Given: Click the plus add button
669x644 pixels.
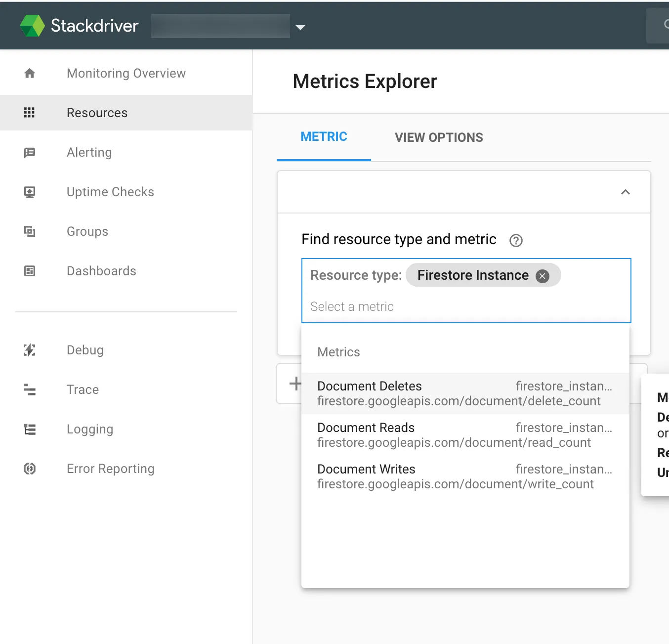Looking at the screenshot, I should coord(295,384).
